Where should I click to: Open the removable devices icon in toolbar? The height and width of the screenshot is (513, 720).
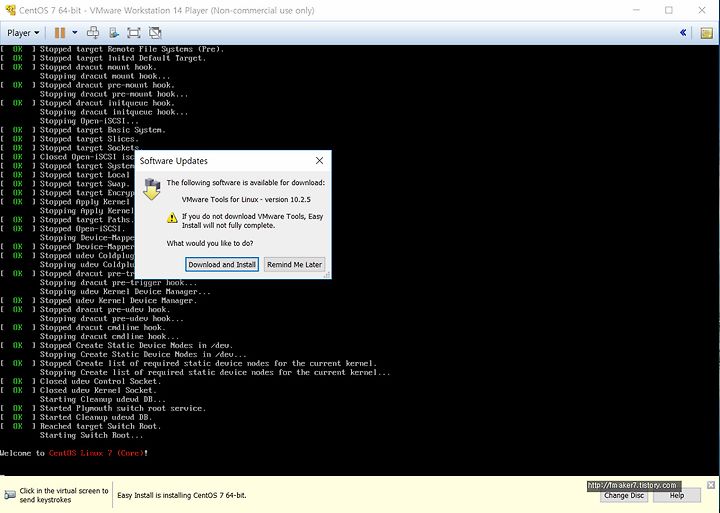pyautogui.click(x=113, y=33)
